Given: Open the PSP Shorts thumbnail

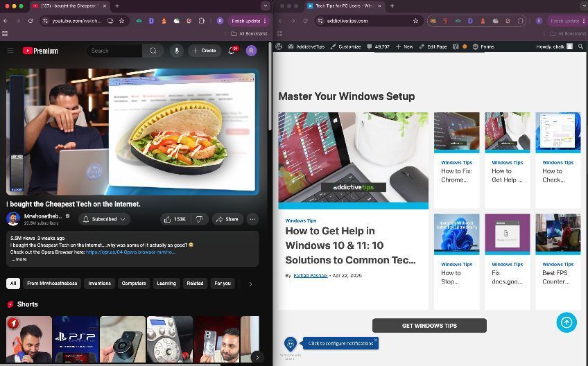Looking at the screenshot, I should point(76,340).
